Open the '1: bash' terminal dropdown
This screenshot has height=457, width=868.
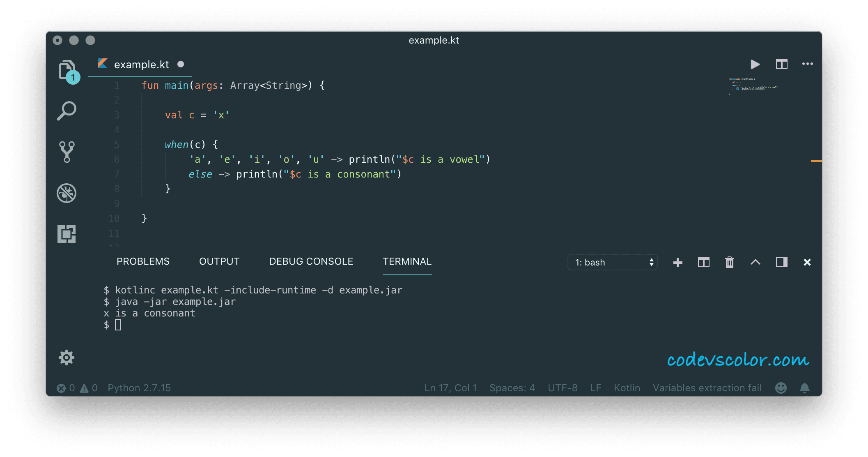(613, 262)
